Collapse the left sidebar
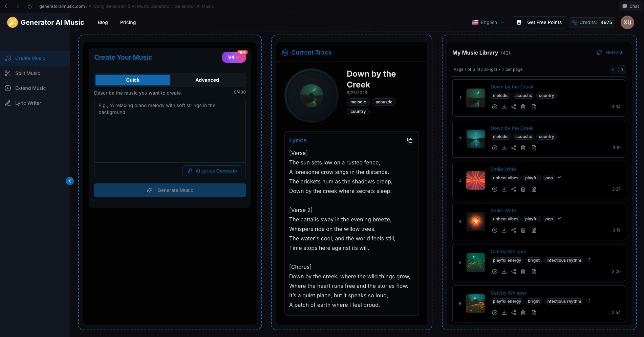The image size is (644, 337). pyautogui.click(x=70, y=181)
